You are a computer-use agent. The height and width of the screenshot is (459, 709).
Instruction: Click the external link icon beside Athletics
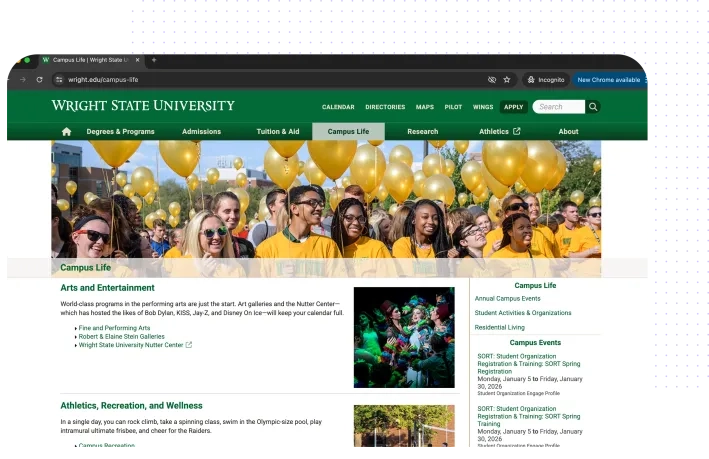point(517,131)
